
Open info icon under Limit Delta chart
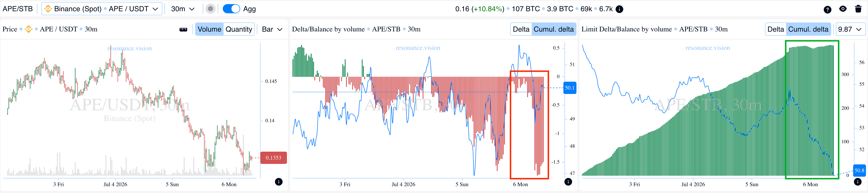click(x=858, y=182)
